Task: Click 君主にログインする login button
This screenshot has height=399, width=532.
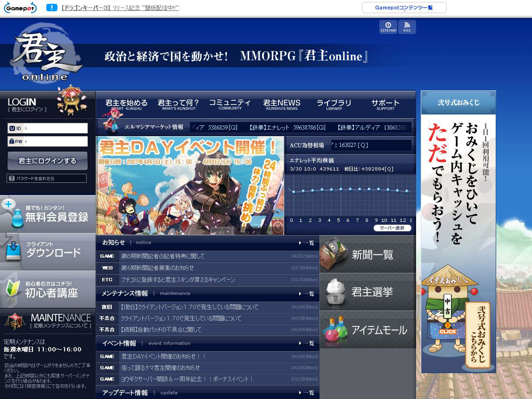Action: coord(48,161)
